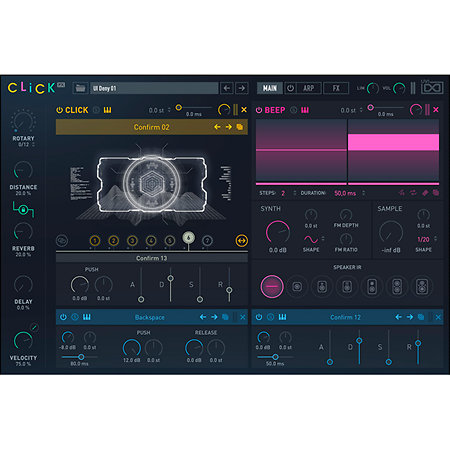Toggle the clock sync icon on BEEP layer

(294, 110)
